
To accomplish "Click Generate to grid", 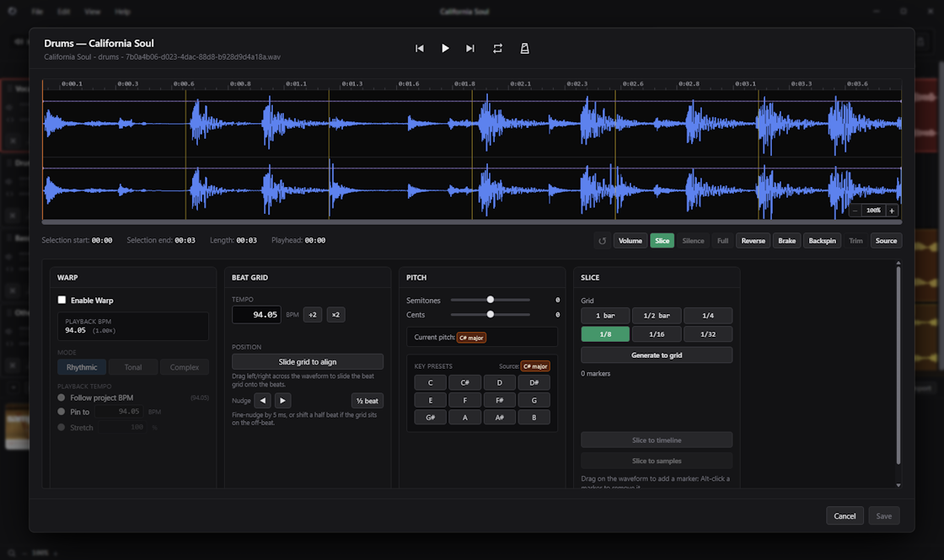I will [x=657, y=355].
